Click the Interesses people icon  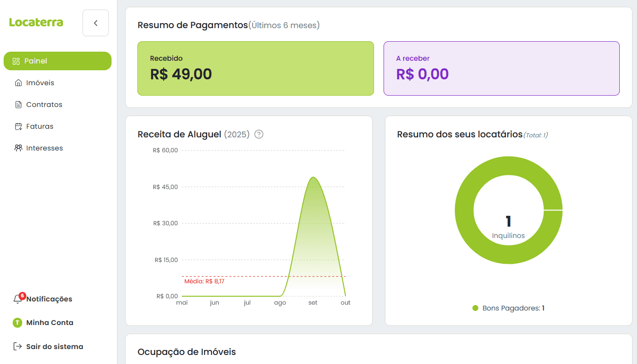click(x=18, y=148)
